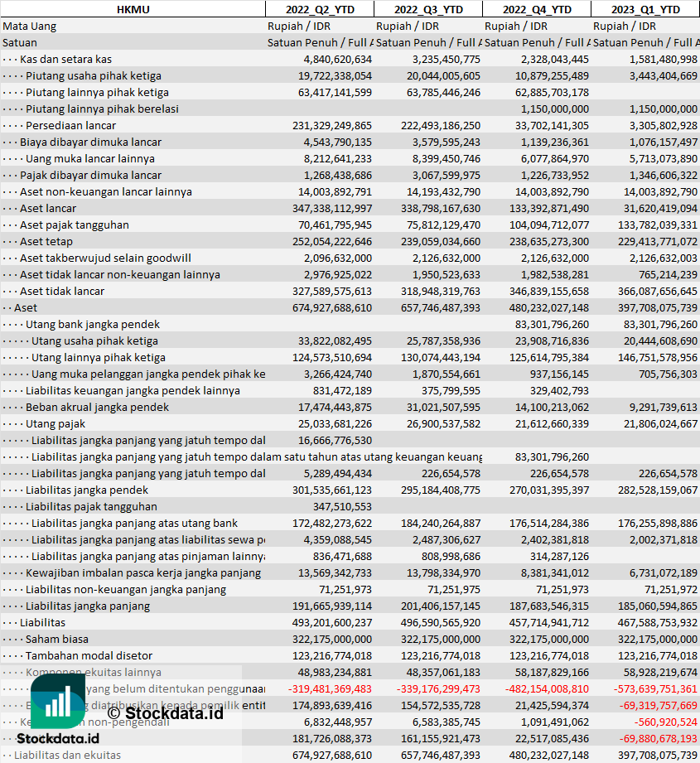Click cell value 16,666,776,530
The width and height of the screenshot is (700, 763).
pyautogui.click(x=335, y=440)
